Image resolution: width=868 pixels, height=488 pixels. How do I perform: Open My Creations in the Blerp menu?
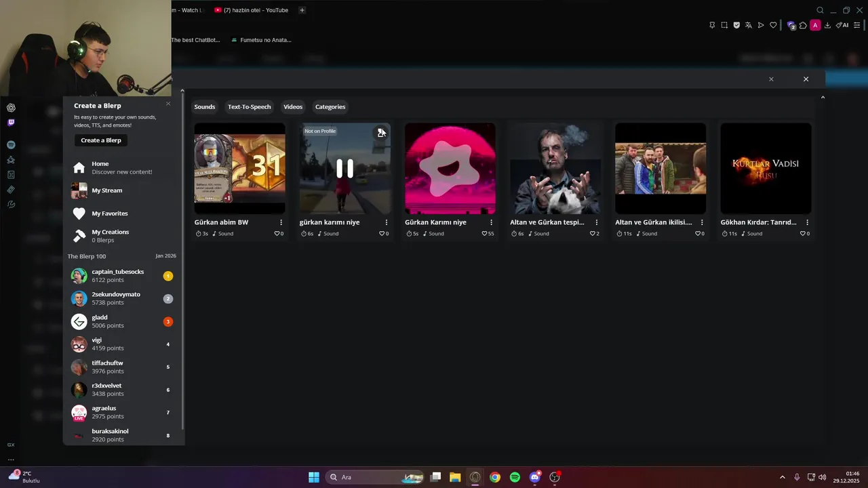pos(122,236)
